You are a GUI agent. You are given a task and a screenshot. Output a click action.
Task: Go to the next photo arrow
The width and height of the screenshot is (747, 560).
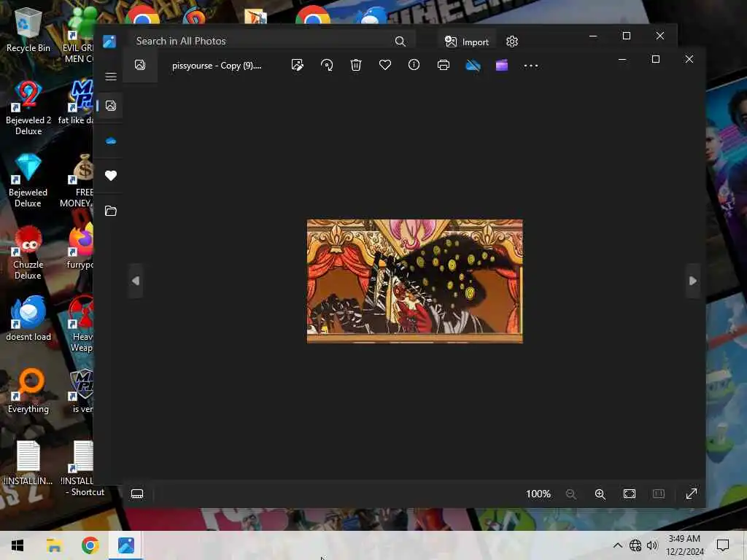(693, 281)
